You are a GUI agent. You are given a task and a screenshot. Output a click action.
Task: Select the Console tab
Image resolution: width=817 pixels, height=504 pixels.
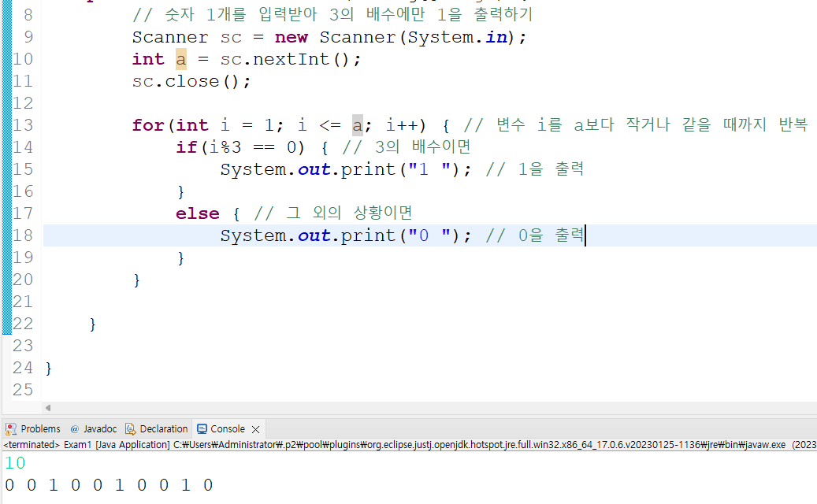click(x=227, y=429)
